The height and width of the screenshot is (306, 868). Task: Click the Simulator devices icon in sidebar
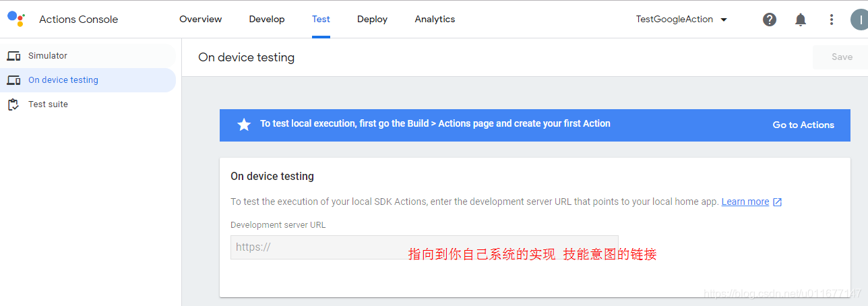pyautogui.click(x=13, y=56)
